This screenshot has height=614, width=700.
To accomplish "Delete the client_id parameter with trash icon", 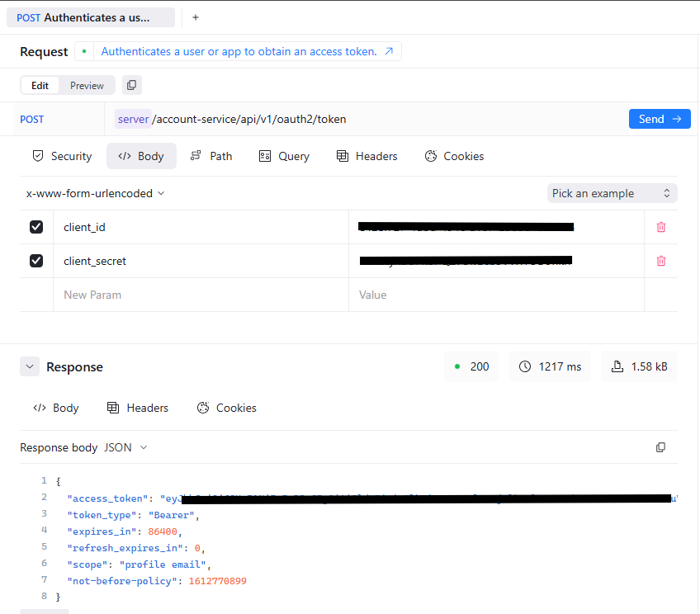I will point(661,227).
